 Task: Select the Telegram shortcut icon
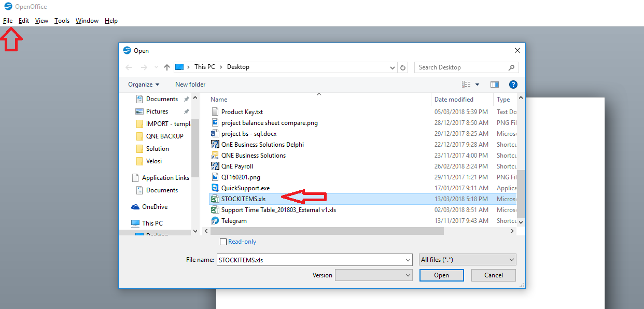(215, 221)
